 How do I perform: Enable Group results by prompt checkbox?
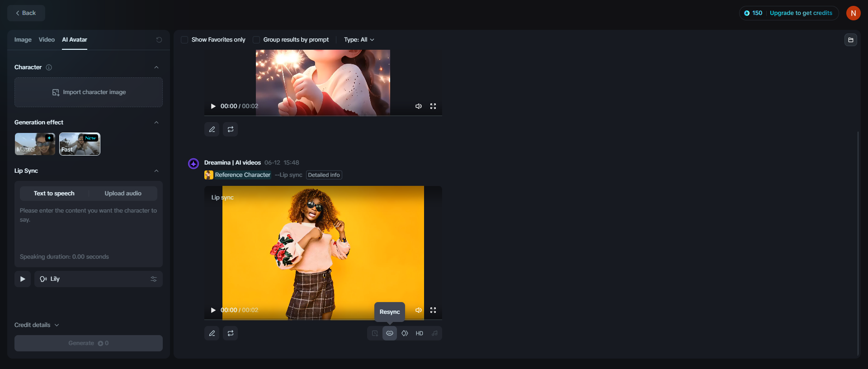tap(256, 40)
